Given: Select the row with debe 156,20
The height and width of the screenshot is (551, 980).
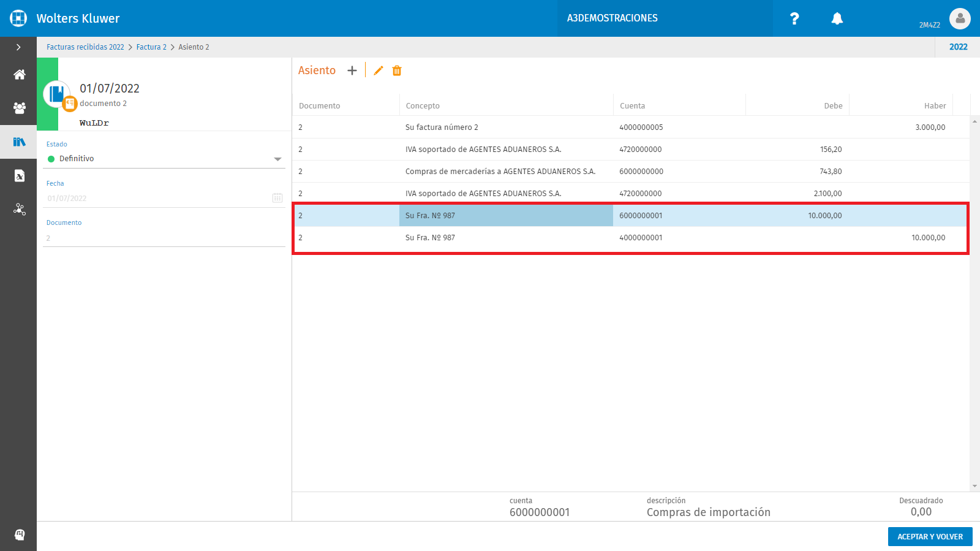Looking at the screenshot, I should [x=631, y=150].
